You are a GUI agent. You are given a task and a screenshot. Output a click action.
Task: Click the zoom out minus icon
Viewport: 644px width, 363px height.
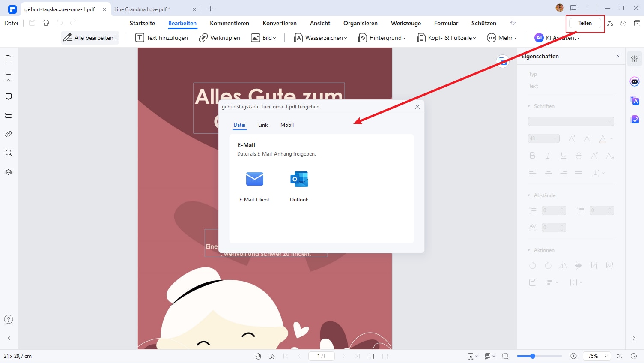[x=505, y=356]
